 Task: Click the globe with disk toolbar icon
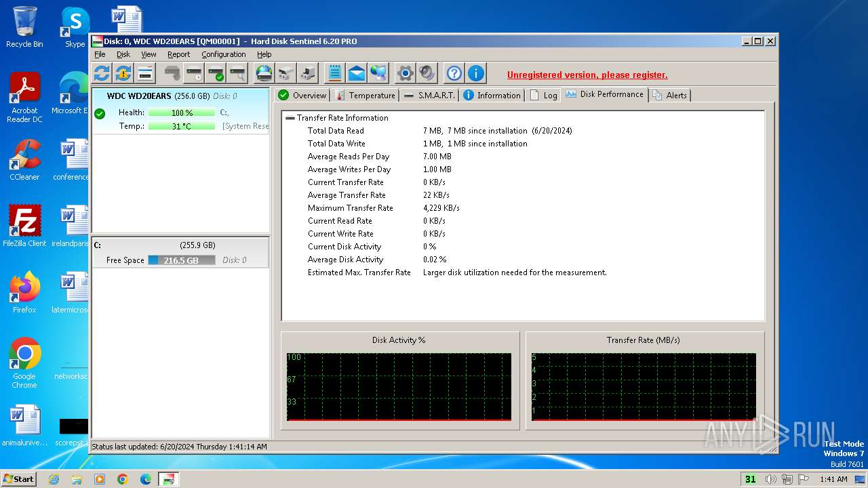[264, 73]
